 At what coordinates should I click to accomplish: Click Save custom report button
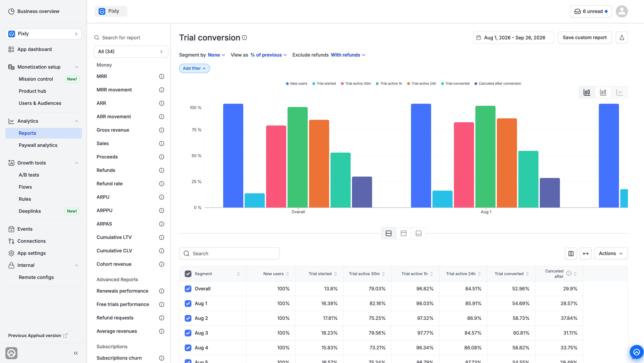(x=585, y=38)
